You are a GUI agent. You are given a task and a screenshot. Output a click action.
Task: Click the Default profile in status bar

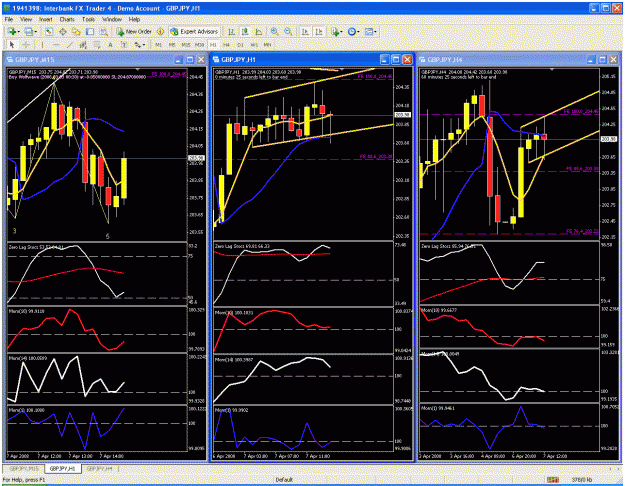point(284,480)
